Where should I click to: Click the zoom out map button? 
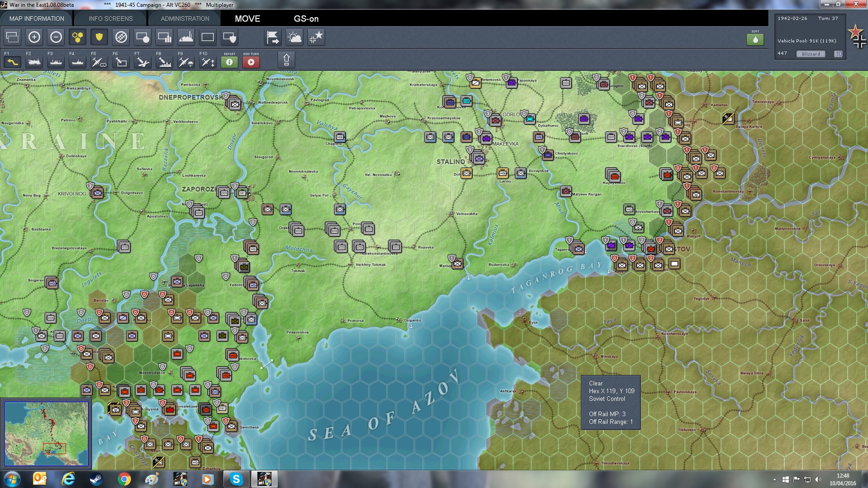(56, 38)
